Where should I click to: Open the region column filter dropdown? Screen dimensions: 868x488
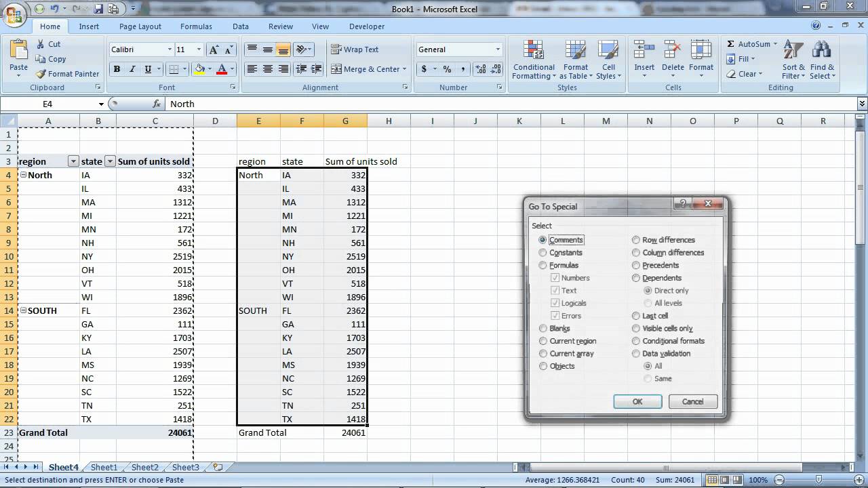[73, 161]
